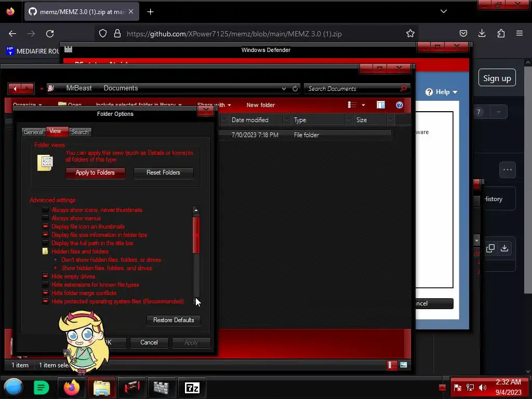Toggle Always show icons, never thumbnails
Screen dimensions: 532x399
tap(45, 210)
